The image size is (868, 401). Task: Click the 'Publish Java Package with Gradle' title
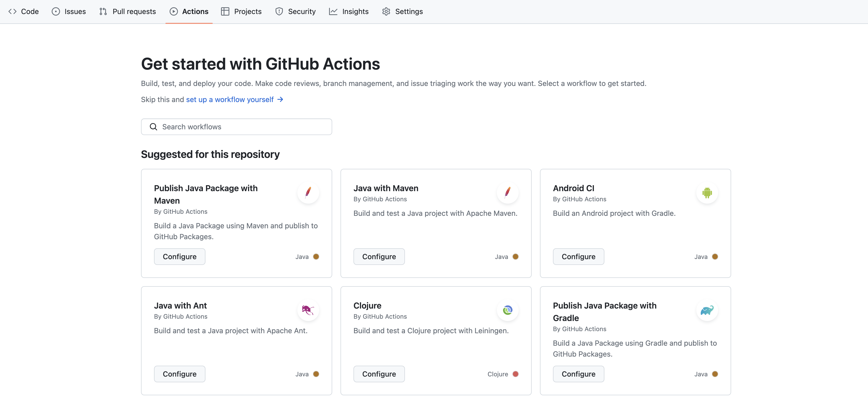click(x=605, y=312)
